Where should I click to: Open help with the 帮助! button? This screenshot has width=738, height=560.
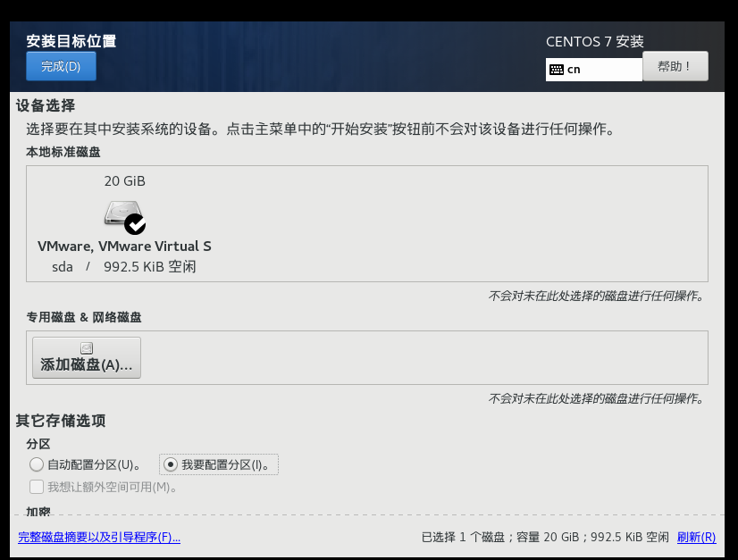coord(675,66)
